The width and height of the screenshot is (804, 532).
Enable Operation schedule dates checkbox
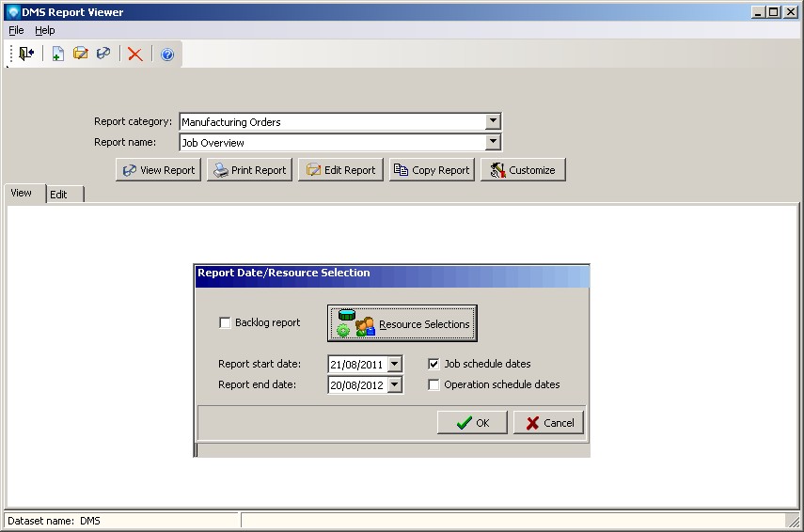pos(434,384)
